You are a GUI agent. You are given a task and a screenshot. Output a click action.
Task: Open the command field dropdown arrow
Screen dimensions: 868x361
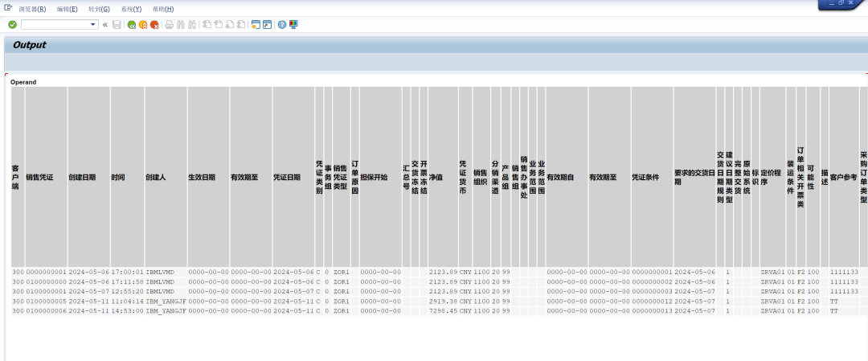[x=93, y=25]
